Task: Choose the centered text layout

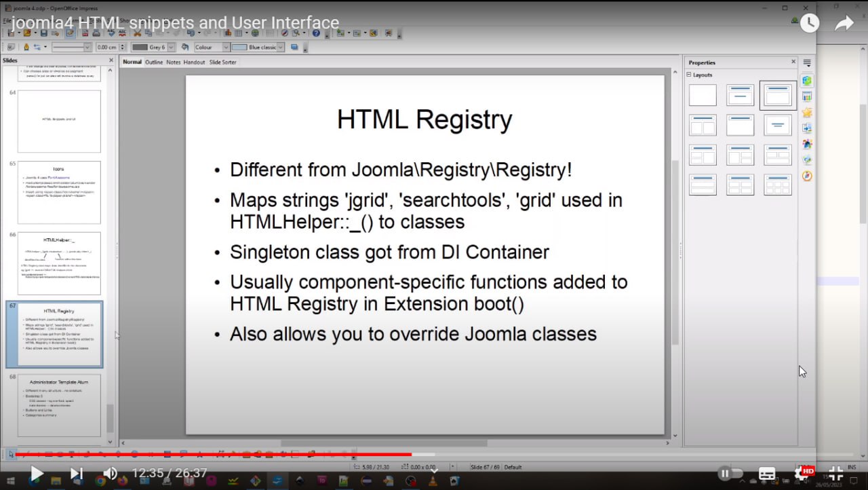Action: tap(778, 125)
